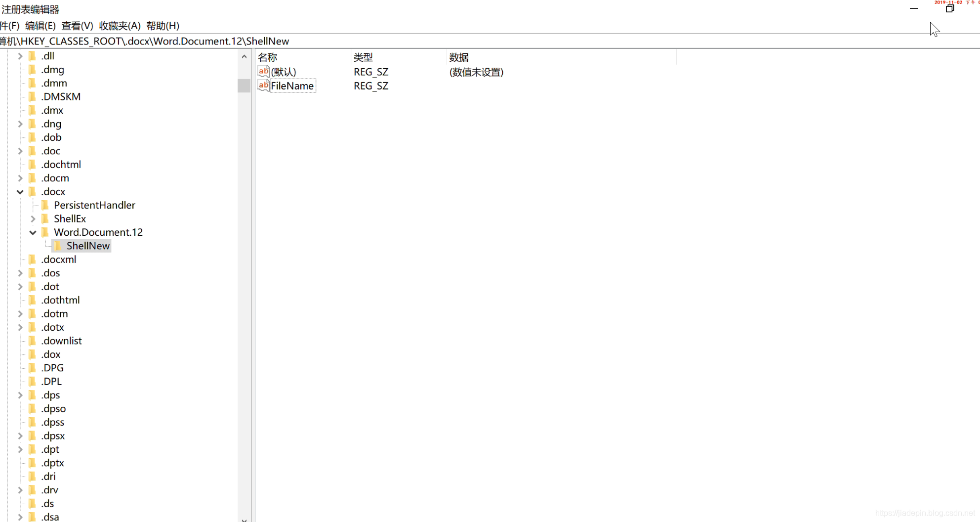This screenshot has height=522, width=980.
Task: Expand the .dotm key
Action: tap(20, 314)
